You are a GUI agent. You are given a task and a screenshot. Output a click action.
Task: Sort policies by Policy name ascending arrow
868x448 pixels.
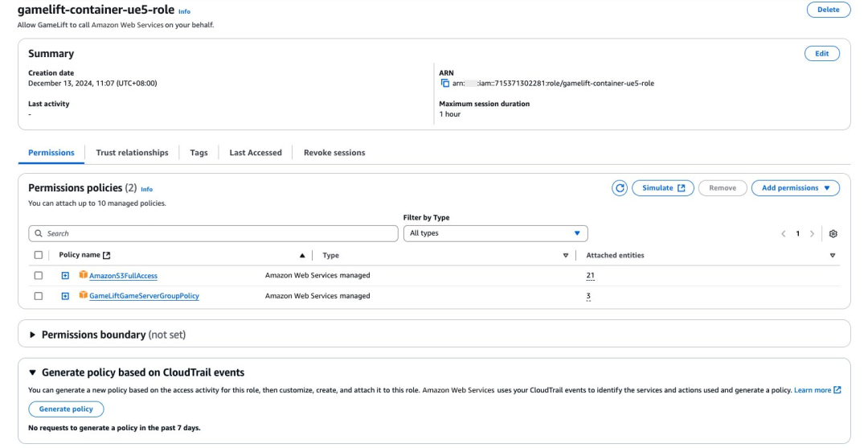(x=302, y=255)
